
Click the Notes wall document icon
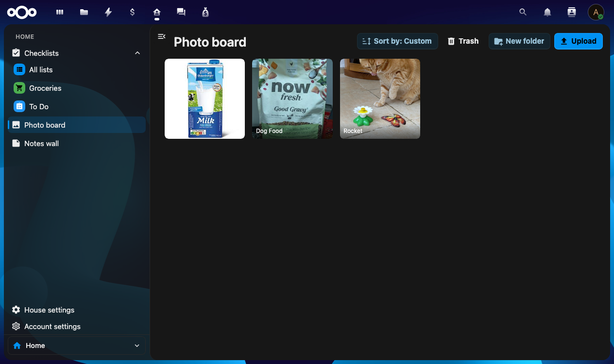(16, 143)
